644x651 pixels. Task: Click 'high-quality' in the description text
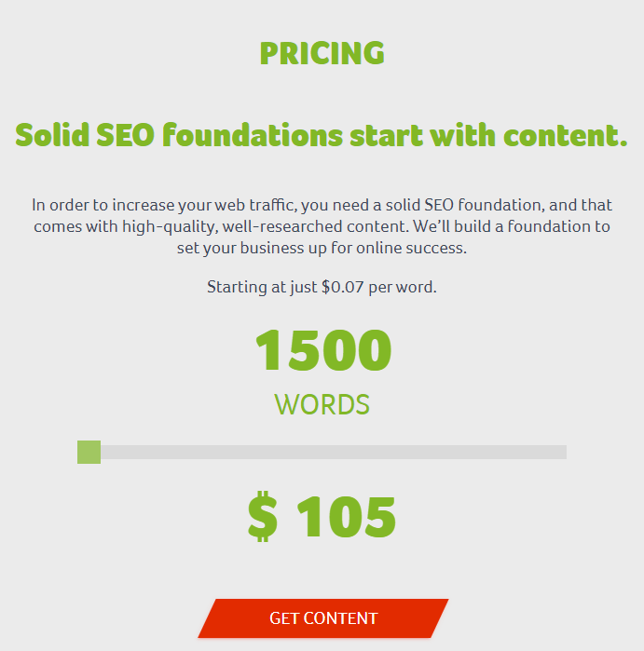165,226
